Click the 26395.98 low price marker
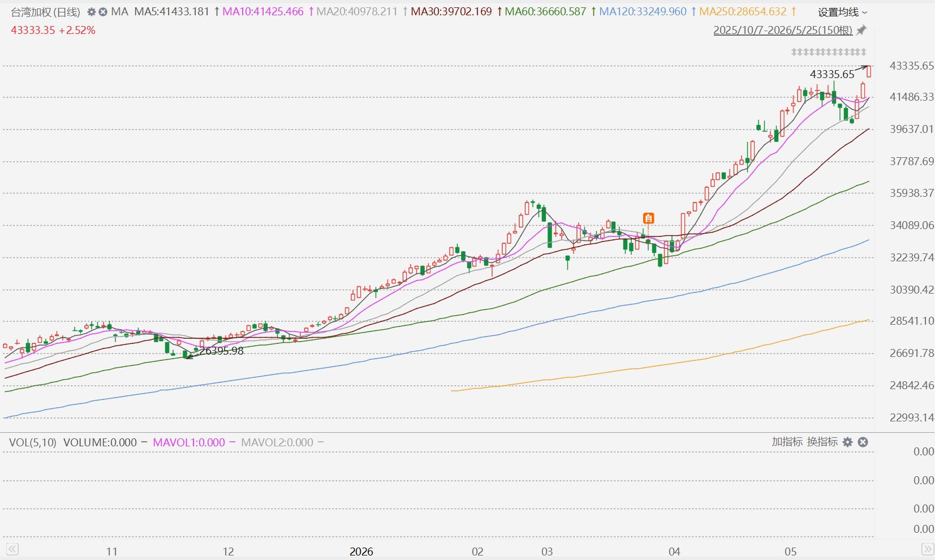Viewport: 935px width, 560px height. click(221, 351)
